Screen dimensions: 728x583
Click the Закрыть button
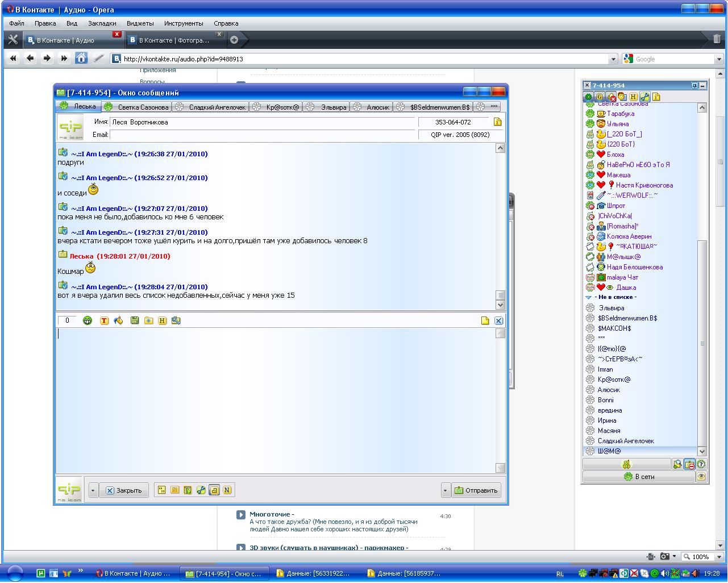[124, 490]
